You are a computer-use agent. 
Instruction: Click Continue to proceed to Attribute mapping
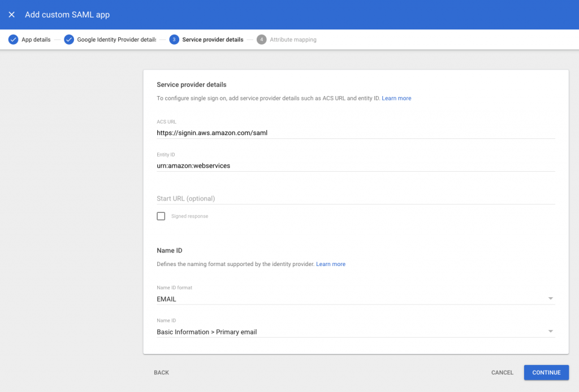click(x=546, y=372)
